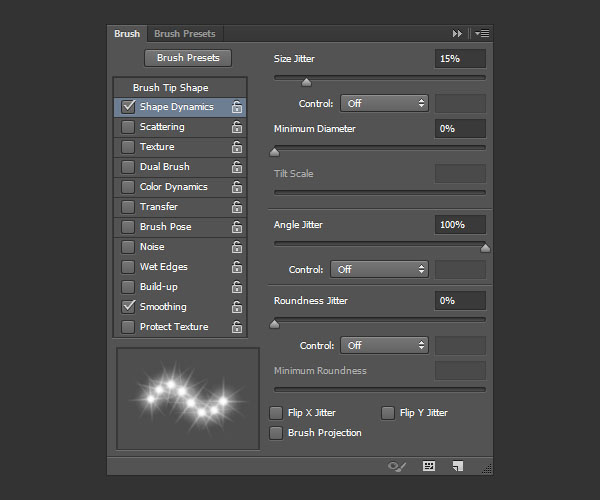Switch to the Brush Presets tab
This screenshot has width=600, height=500.
(x=185, y=34)
